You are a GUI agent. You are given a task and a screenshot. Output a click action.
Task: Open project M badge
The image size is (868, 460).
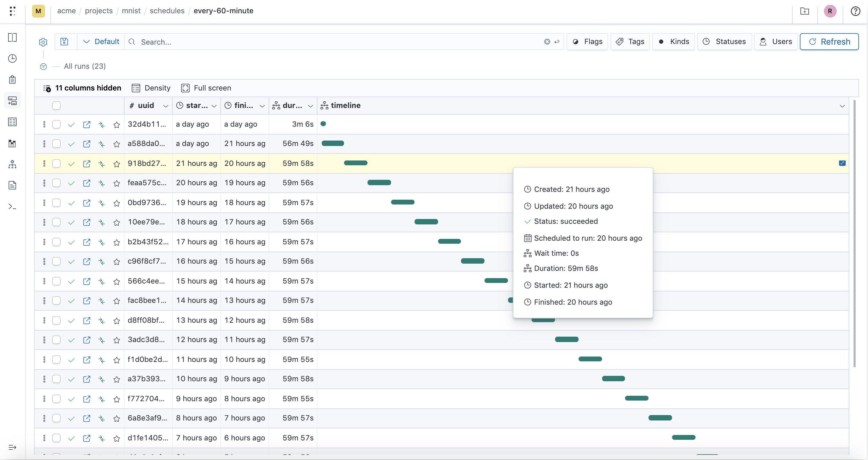pyautogui.click(x=38, y=11)
